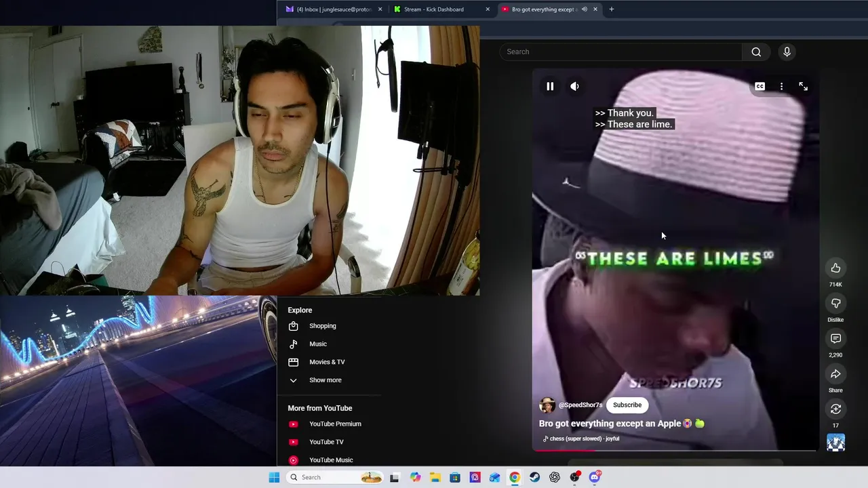The width and height of the screenshot is (868, 488).
Task: Open Microsoft Store from taskbar
Action: coord(455,477)
